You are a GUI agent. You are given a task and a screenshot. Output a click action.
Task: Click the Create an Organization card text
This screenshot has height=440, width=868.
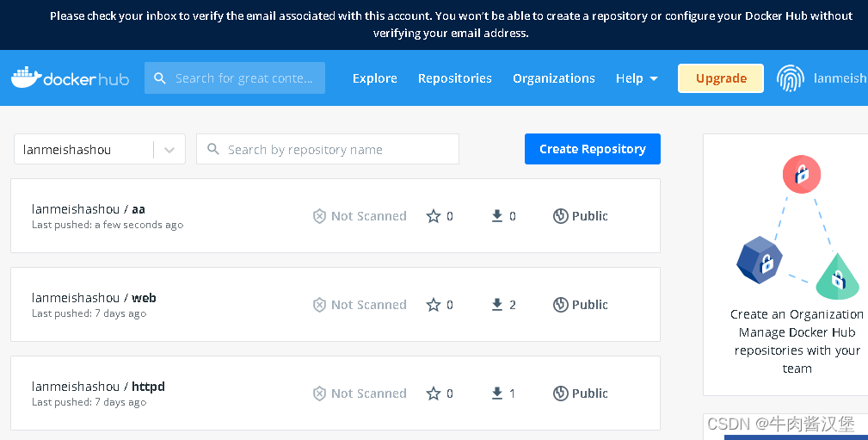point(797,341)
